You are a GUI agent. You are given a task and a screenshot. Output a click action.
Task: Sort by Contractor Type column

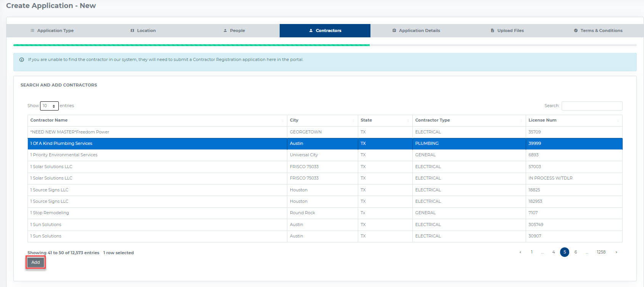(x=469, y=120)
